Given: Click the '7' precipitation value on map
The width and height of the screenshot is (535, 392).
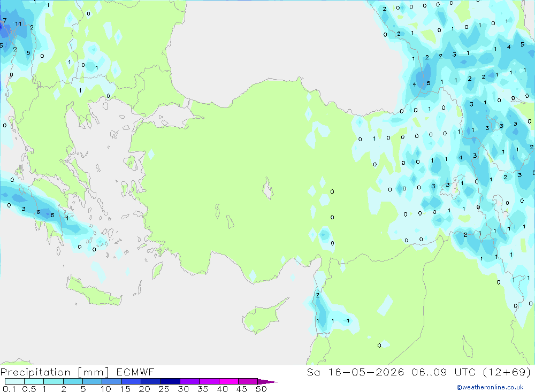Looking at the screenshot, I should [x=5, y=20].
